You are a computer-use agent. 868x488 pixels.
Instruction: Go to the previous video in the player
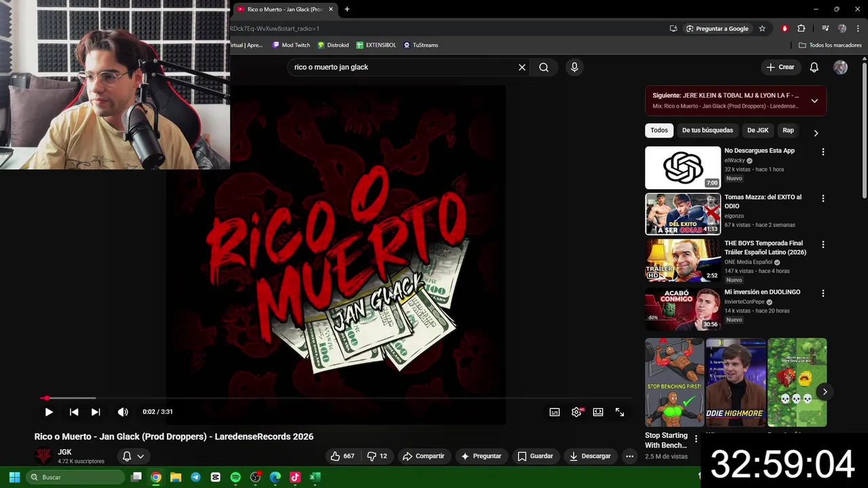[74, 412]
